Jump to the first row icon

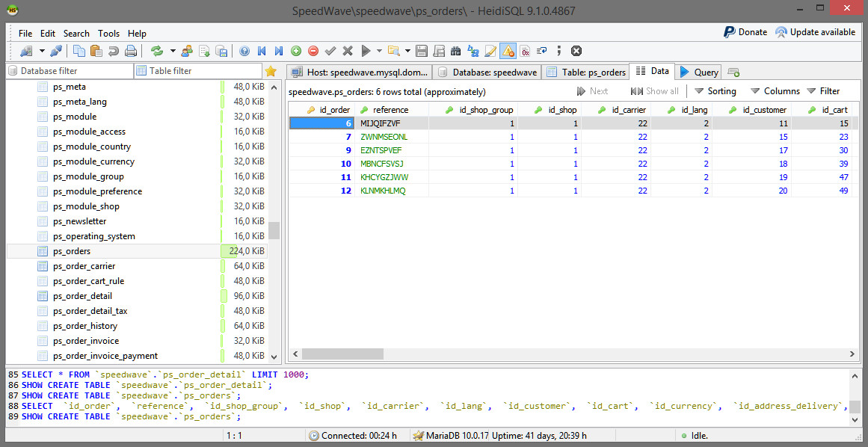[x=262, y=51]
